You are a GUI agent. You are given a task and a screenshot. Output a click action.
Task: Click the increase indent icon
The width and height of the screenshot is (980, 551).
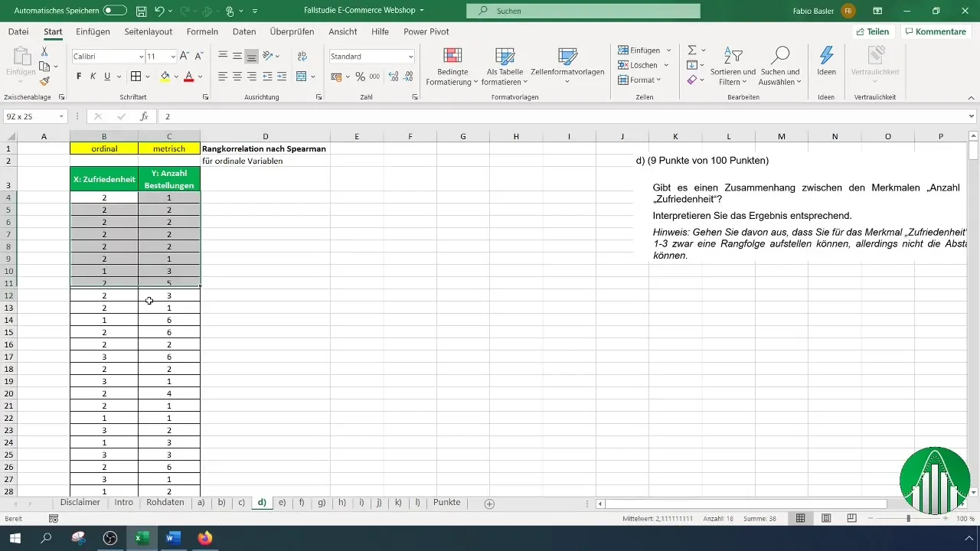coord(280,77)
